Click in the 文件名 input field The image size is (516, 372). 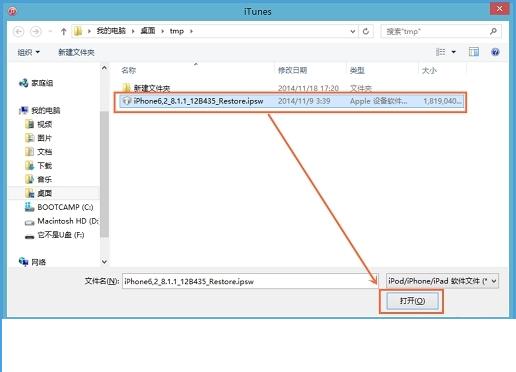click(250, 281)
